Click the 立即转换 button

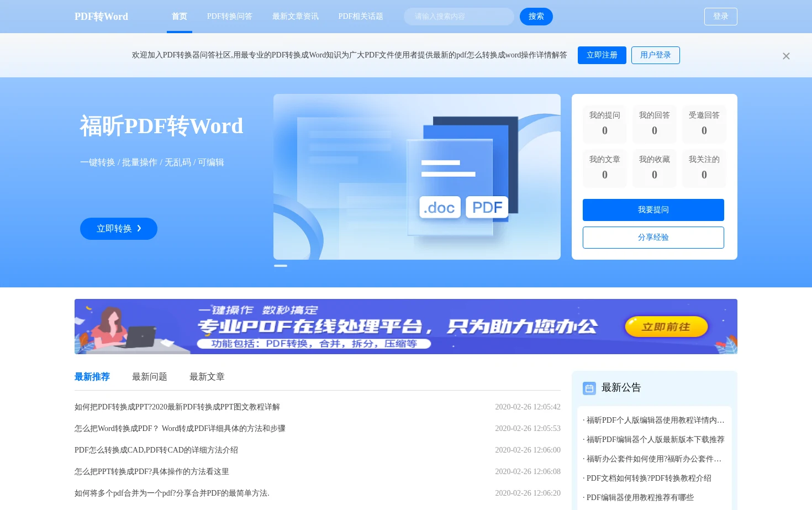119,229
